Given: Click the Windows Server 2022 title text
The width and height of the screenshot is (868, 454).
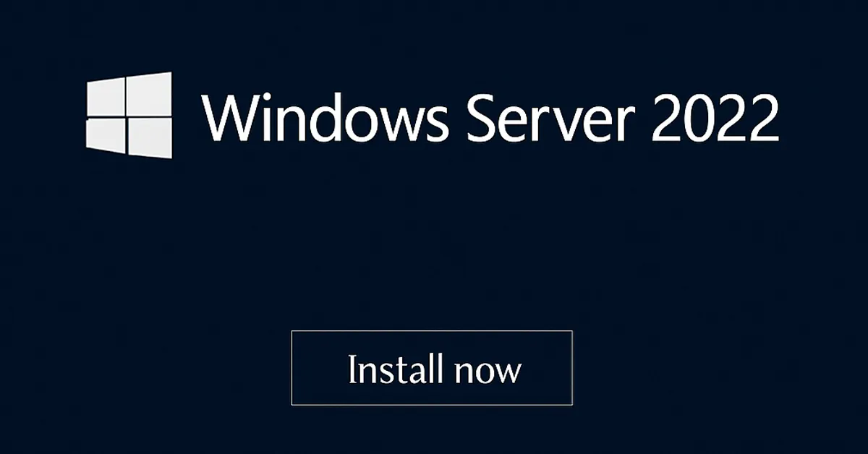Looking at the screenshot, I should click(x=490, y=117).
